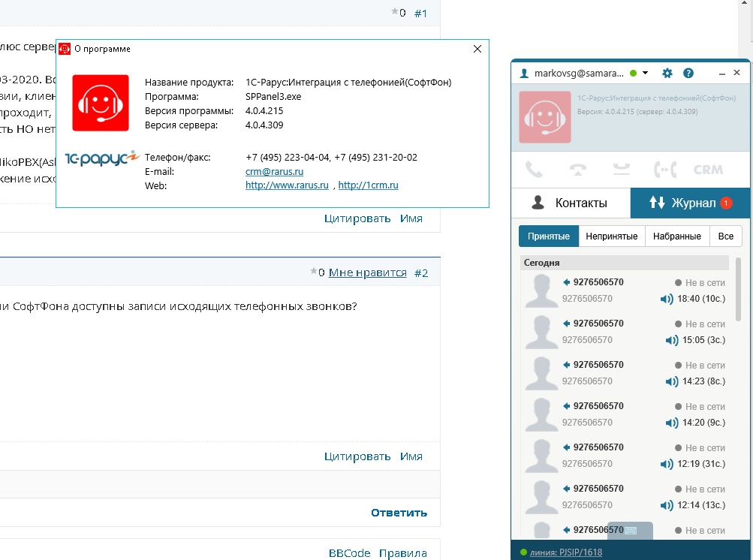This screenshot has width=753, height=560.
Task: Minimize the softphone panel
Action: [721, 74]
